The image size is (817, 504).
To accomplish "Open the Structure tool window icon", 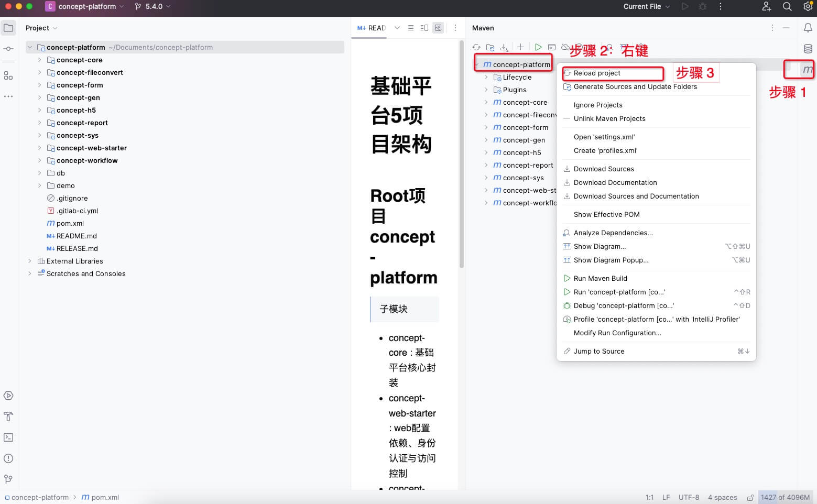I will click(x=8, y=75).
